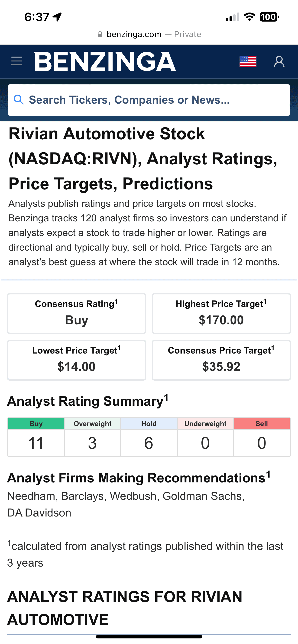Tap the Overweight rating column
Screen dimensions: 298x644
[x=93, y=437]
